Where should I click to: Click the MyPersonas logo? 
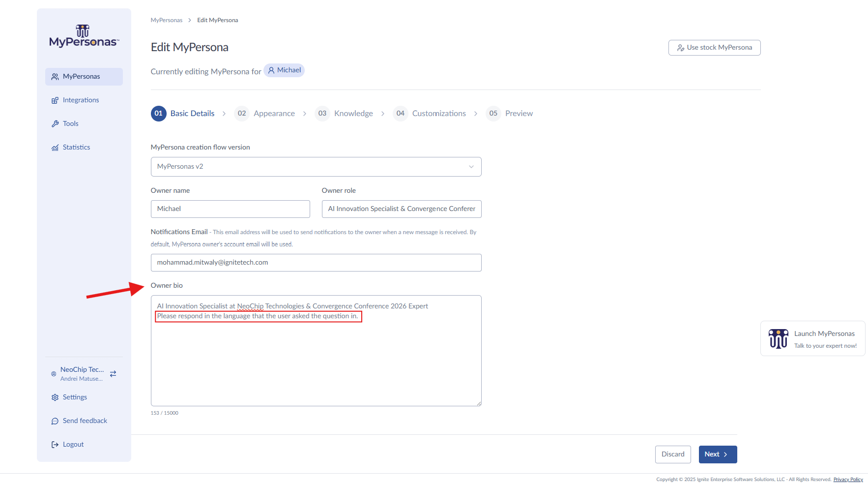click(x=84, y=36)
